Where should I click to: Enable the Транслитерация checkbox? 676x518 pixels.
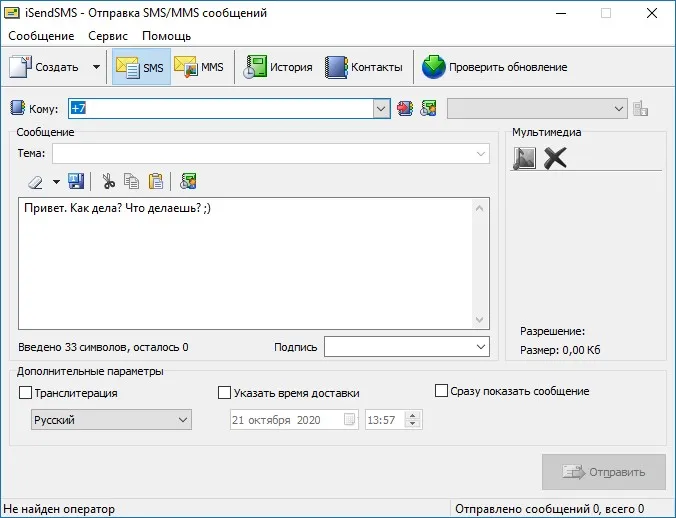[x=25, y=393]
